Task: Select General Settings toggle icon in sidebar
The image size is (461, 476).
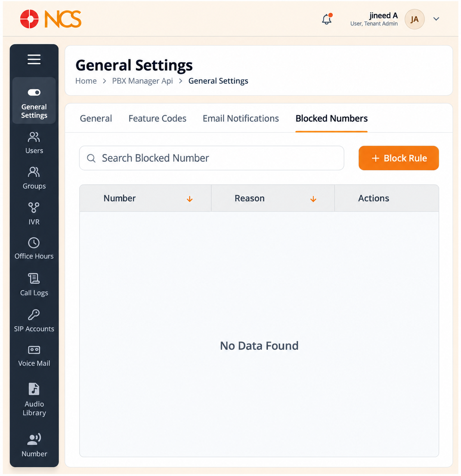Action: (x=34, y=92)
